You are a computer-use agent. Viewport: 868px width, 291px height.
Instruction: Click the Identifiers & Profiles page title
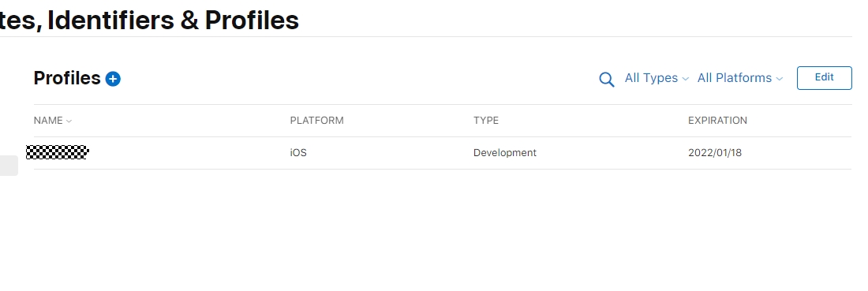[173, 20]
